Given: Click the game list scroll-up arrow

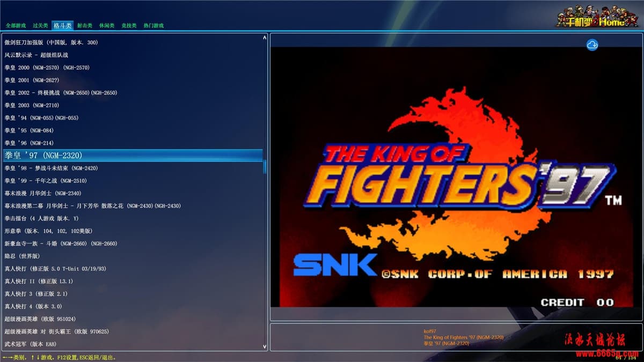Looking at the screenshot, I should 265,38.
